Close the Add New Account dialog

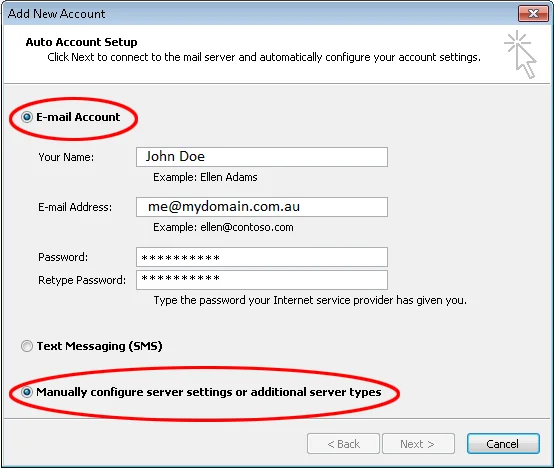click(x=533, y=14)
